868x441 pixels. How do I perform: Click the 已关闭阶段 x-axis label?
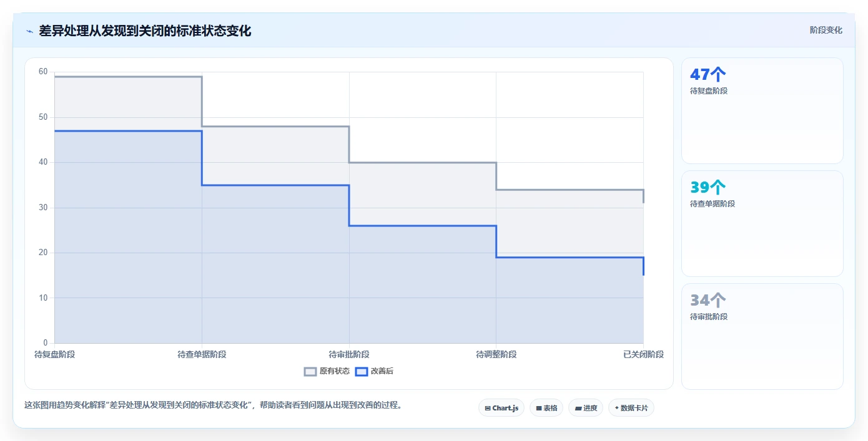tap(643, 354)
